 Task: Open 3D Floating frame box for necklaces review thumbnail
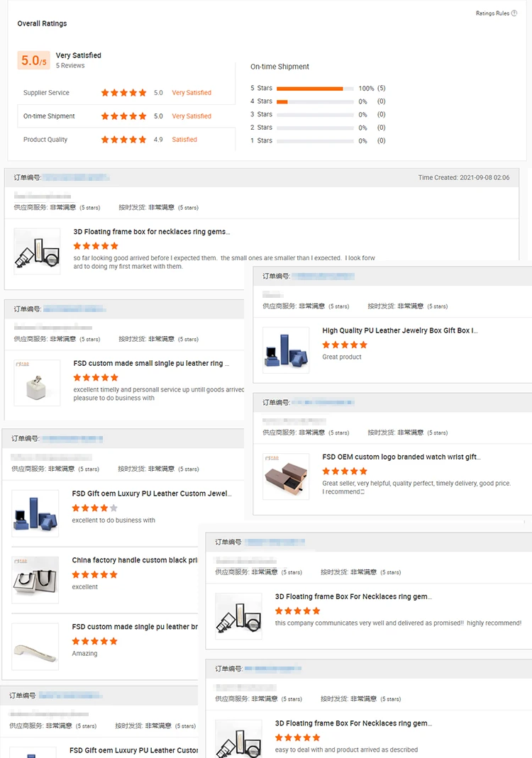click(x=37, y=252)
